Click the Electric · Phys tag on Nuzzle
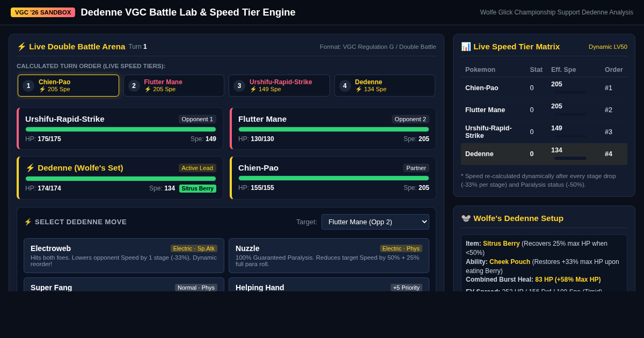 click(x=401, y=248)
